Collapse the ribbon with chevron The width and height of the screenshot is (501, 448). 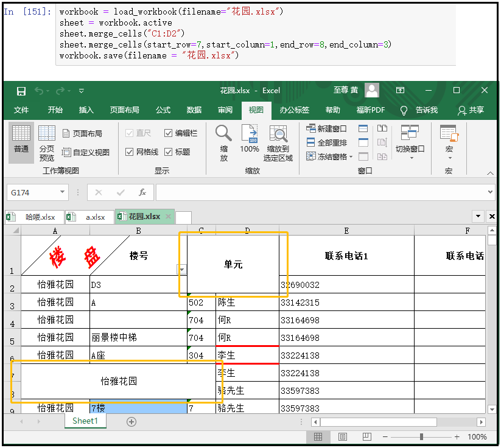[490, 173]
